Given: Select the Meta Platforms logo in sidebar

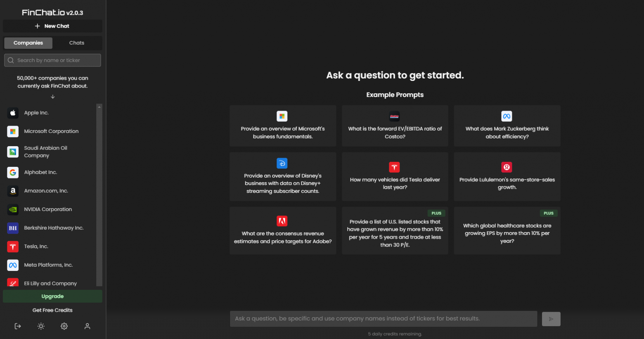Looking at the screenshot, I should pos(13,265).
